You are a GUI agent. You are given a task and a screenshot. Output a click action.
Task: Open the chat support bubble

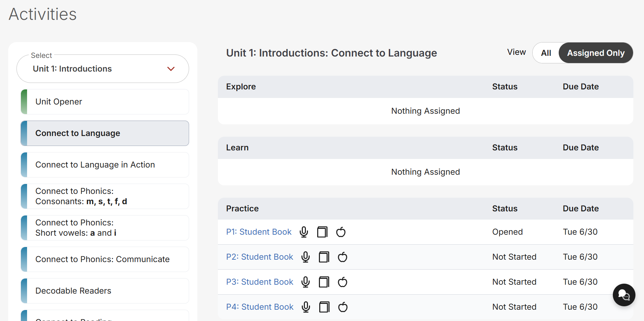click(x=624, y=295)
